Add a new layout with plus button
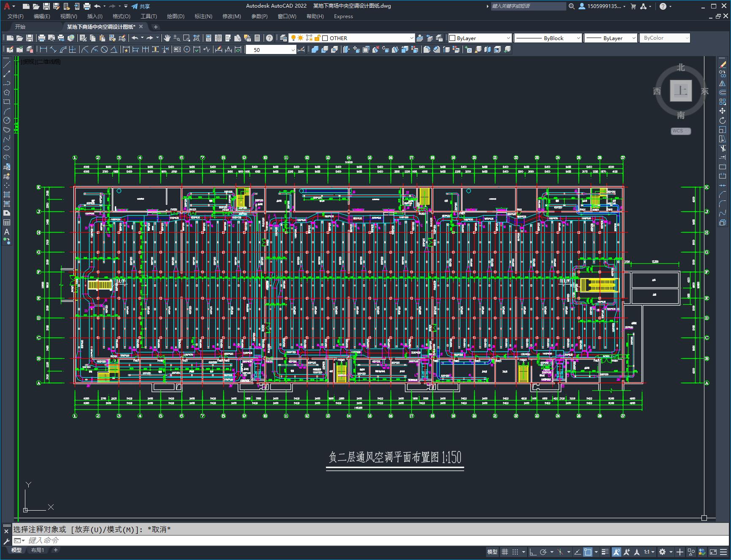This screenshot has height=560, width=731. click(55, 550)
